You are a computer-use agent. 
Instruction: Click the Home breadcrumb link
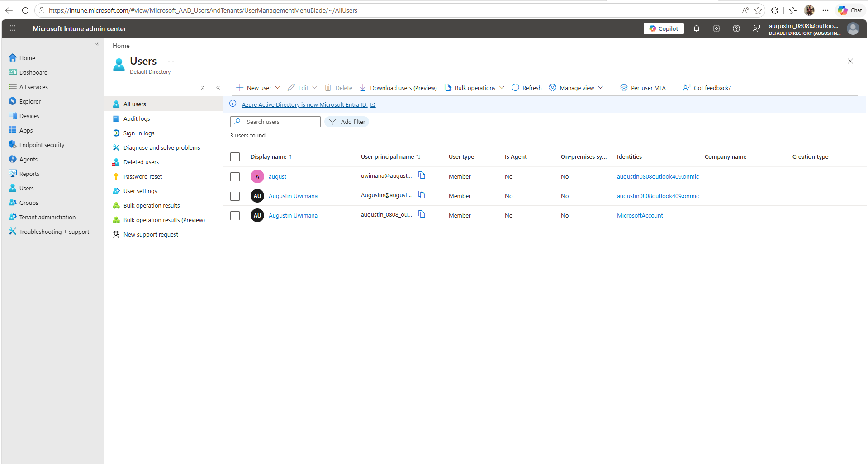[x=121, y=46]
